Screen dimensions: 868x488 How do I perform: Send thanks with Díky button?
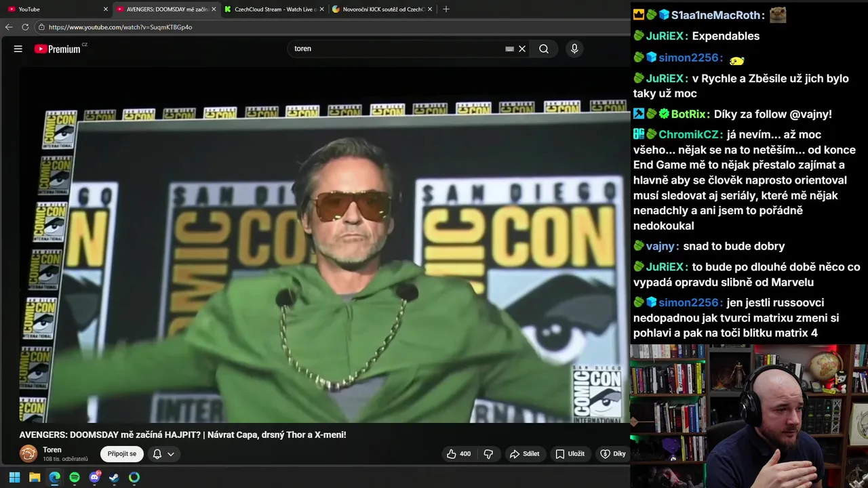click(613, 454)
